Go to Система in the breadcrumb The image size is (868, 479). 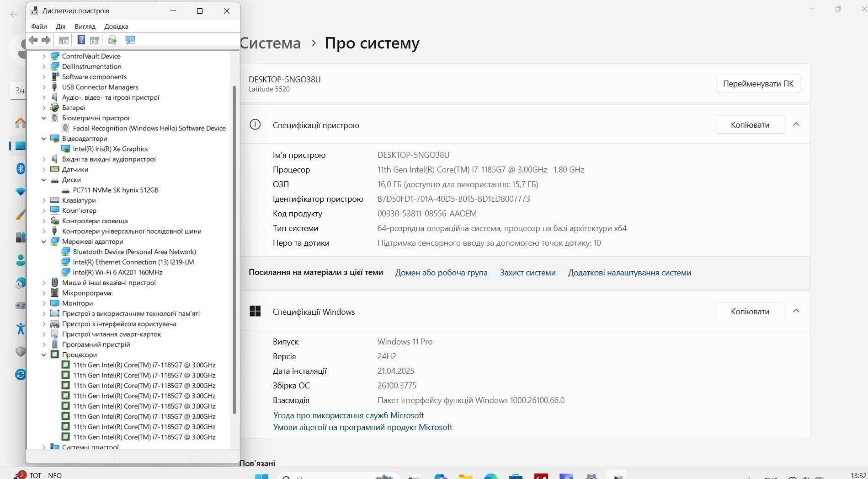click(270, 43)
